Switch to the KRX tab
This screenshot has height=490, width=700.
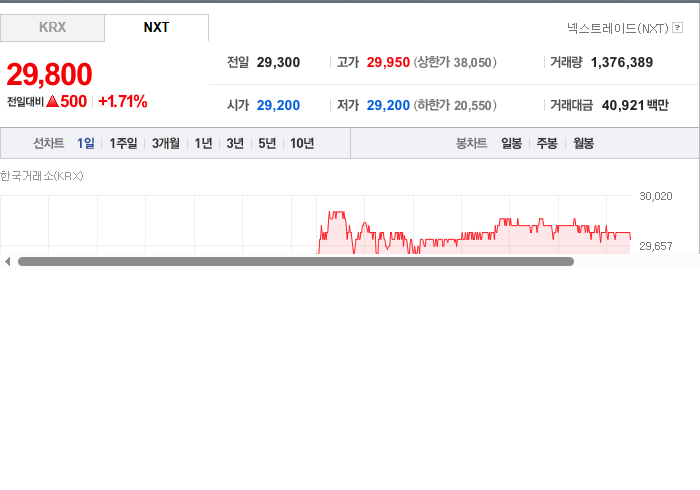pos(52,28)
